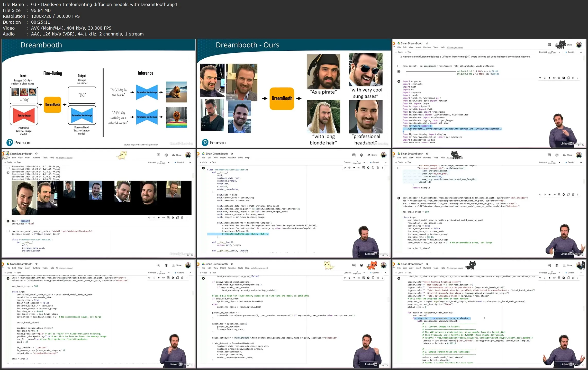Click up-arrow icon in noise_scheduler frame cell toolbar
This screenshot has height=370, width=588.
(345, 278)
